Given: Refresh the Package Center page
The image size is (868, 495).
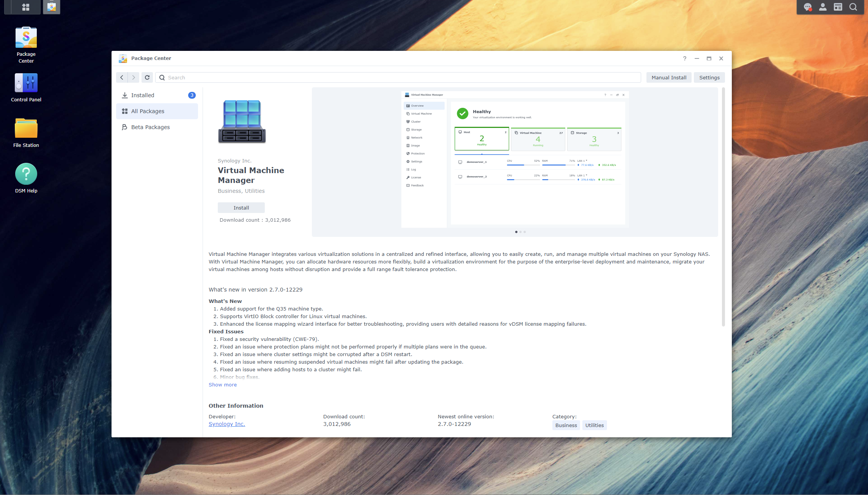Looking at the screenshot, I should [x=147, y=77].
